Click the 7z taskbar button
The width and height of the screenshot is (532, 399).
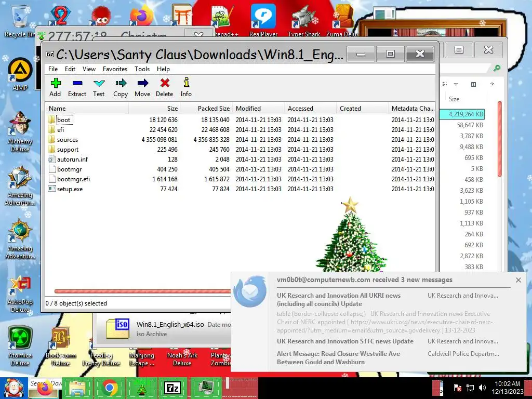tap(172, 388)
